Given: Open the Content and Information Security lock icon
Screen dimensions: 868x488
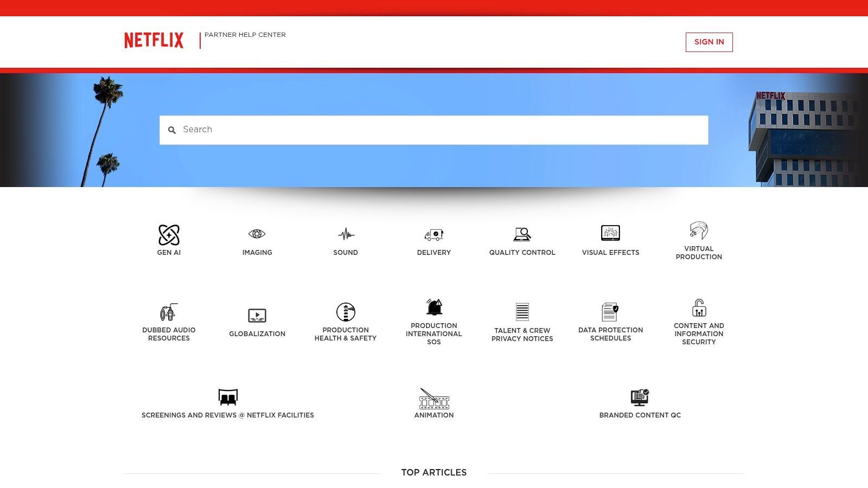Looking at the screenshot, I should (x=699, y=307).
